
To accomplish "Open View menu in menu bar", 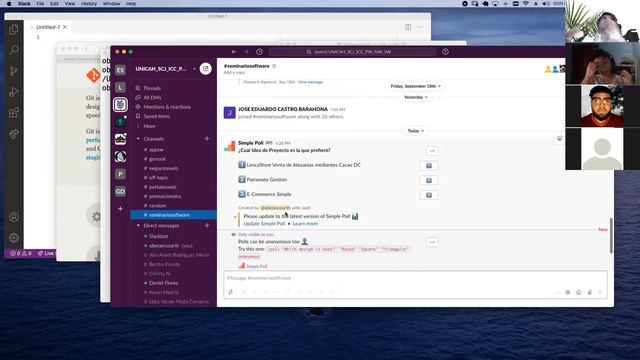I will tap(70, 3).
